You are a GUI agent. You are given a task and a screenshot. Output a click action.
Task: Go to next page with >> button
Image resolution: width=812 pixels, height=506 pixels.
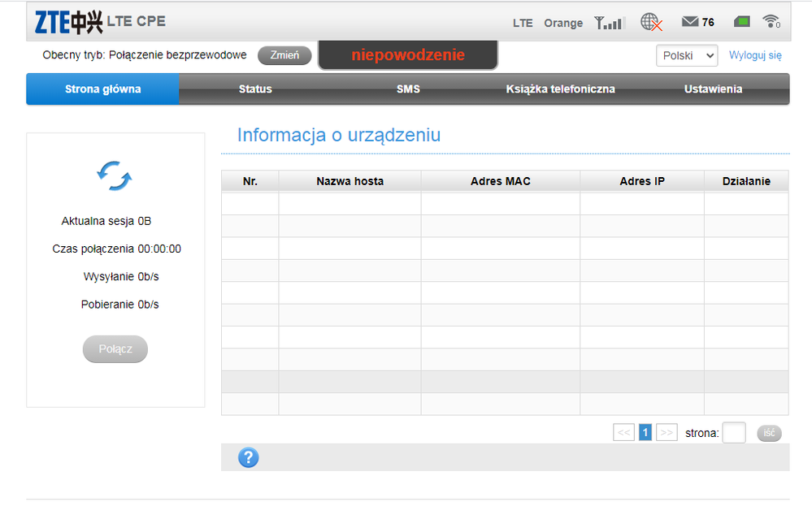[x=667, y=433]
